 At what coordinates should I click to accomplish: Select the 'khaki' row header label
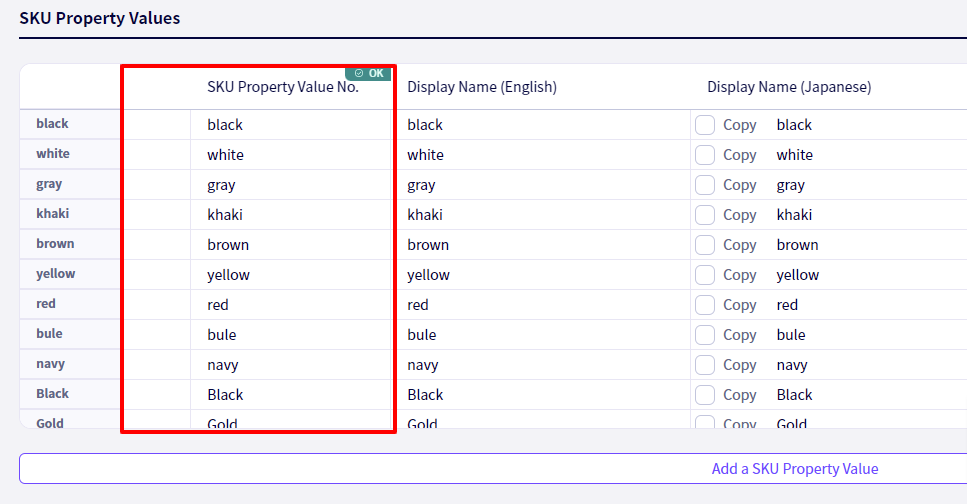(x=52, y=213)
